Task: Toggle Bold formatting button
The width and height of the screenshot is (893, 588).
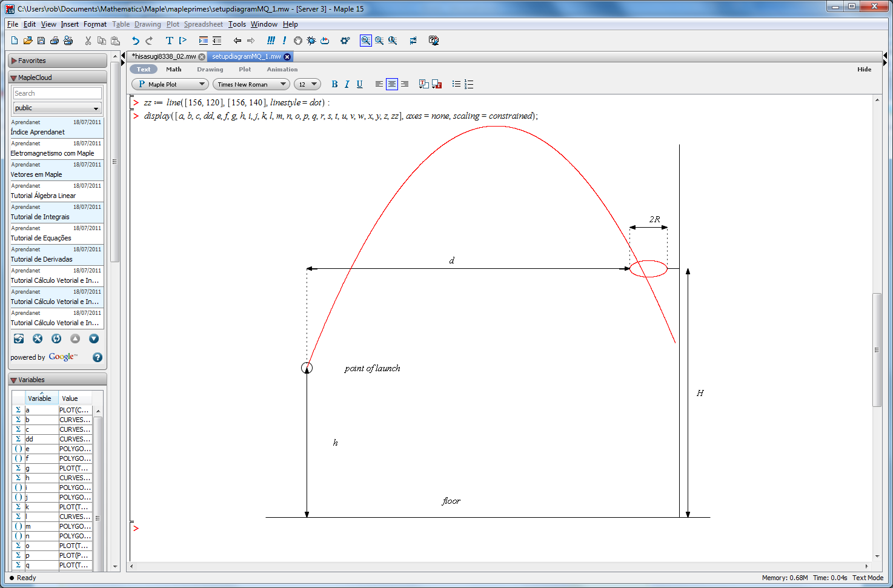Action: 334,84
